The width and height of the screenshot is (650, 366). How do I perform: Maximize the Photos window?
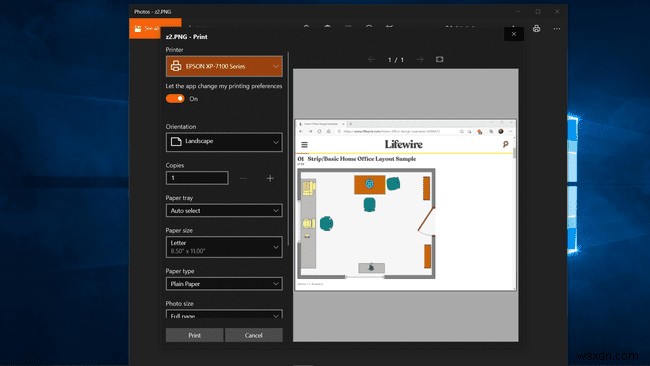(538, 12)
